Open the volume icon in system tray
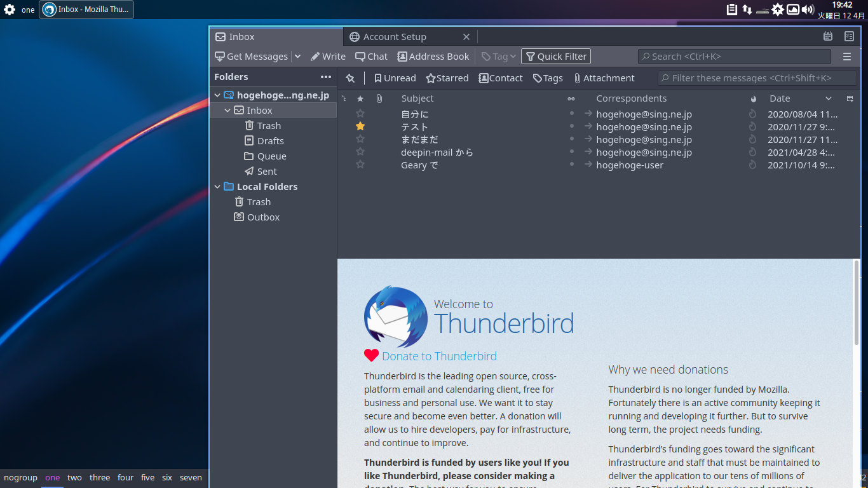This screenshot has height=488, width=868. (808, 10)
